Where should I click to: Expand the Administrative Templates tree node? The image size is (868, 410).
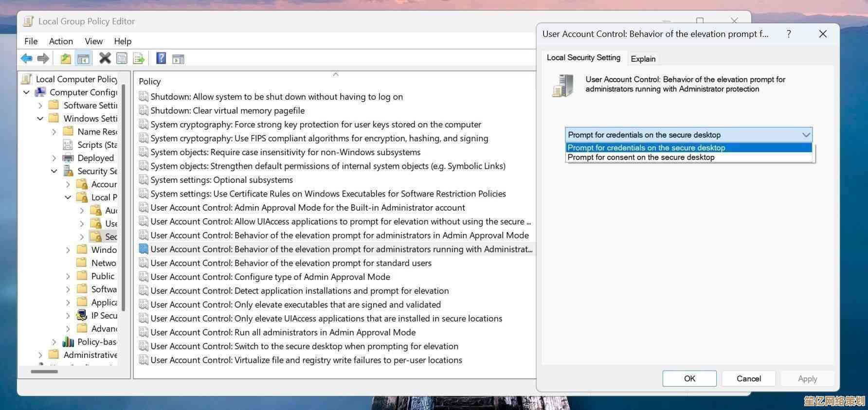(40, 355)
